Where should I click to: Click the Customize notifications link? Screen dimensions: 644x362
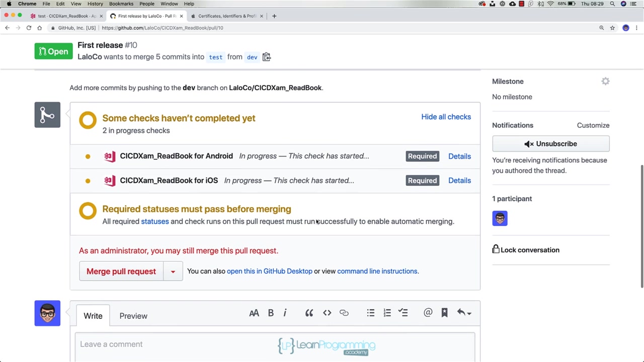593,125
